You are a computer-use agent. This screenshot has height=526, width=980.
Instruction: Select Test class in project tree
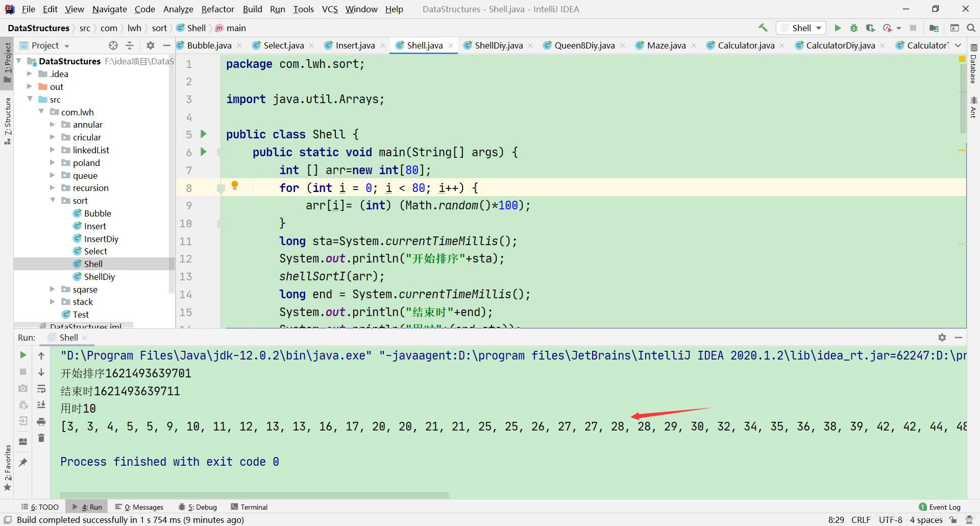coord(81,315)
